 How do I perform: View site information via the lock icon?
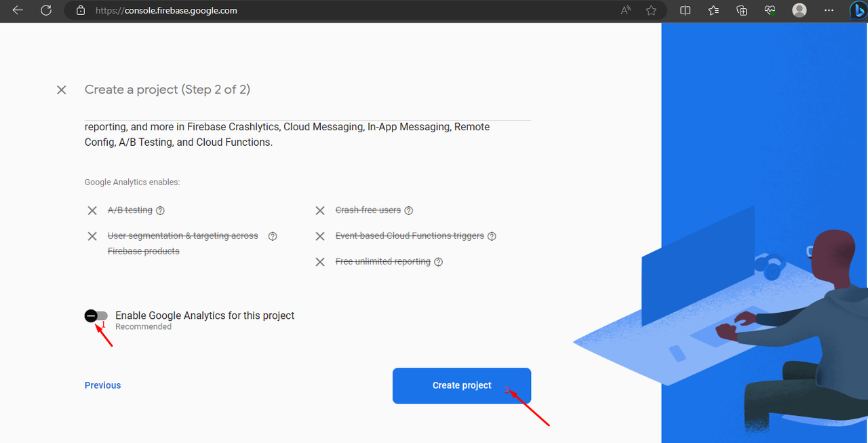pos(81,10)
